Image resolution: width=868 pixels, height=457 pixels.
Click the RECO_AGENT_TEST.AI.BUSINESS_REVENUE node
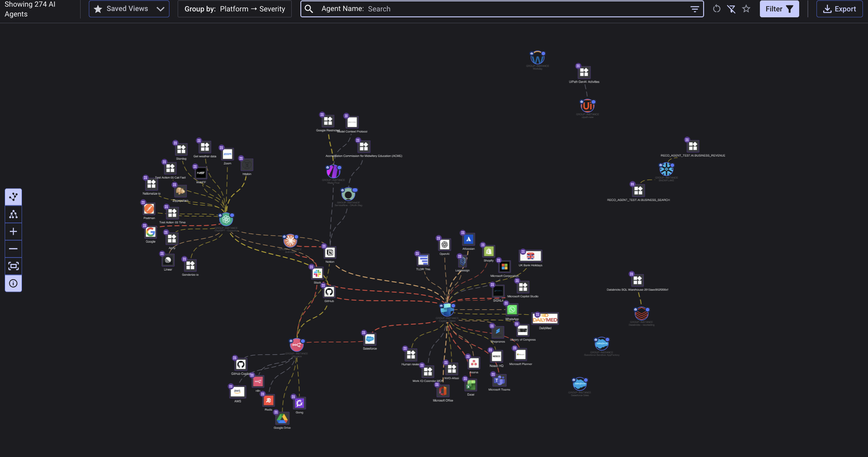[x=693, y=146]
